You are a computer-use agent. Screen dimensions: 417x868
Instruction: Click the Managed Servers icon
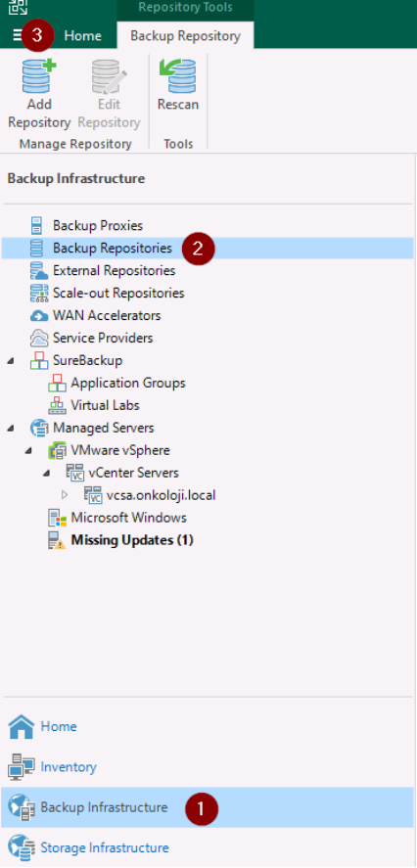click(x=39, y=429)
